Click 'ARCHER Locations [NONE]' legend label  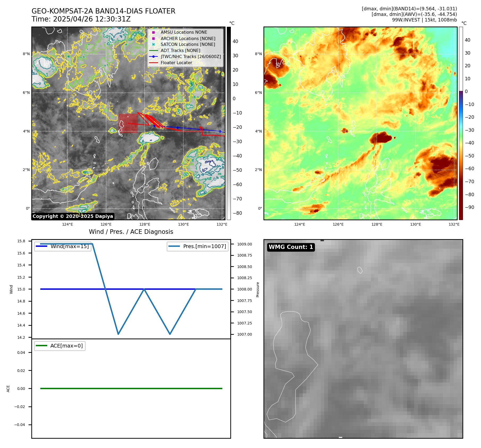point(188,38)
